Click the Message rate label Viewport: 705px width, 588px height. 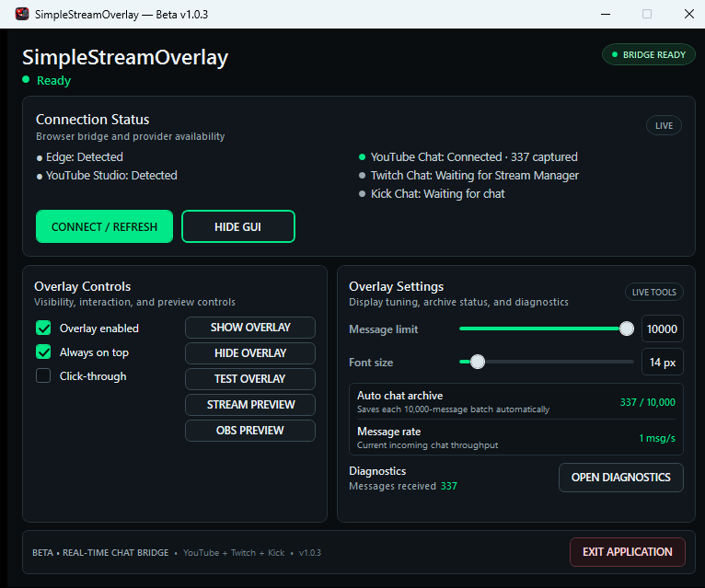point(389,432)
